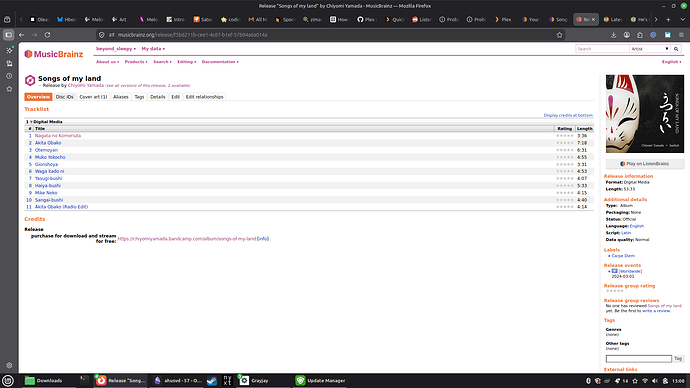690x388 pixels.
Task: Click write a review link
Action: (x=656, y=311)
